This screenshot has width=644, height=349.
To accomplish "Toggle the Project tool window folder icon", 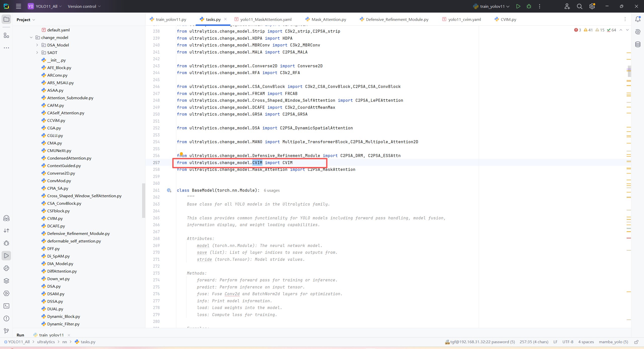I will point(7,19).
